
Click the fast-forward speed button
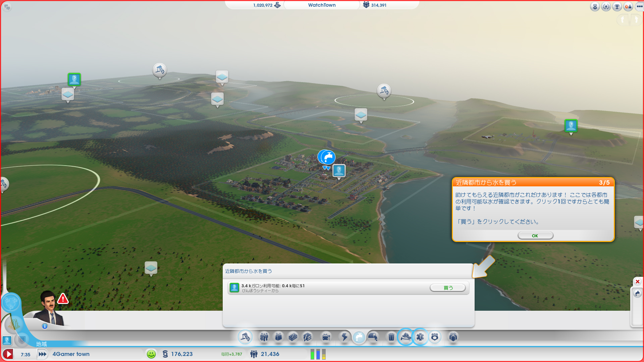point(42,354)
